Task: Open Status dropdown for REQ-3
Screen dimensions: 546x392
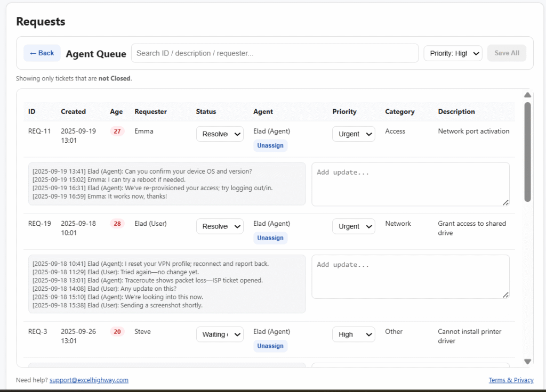Action: pos(220,334)
